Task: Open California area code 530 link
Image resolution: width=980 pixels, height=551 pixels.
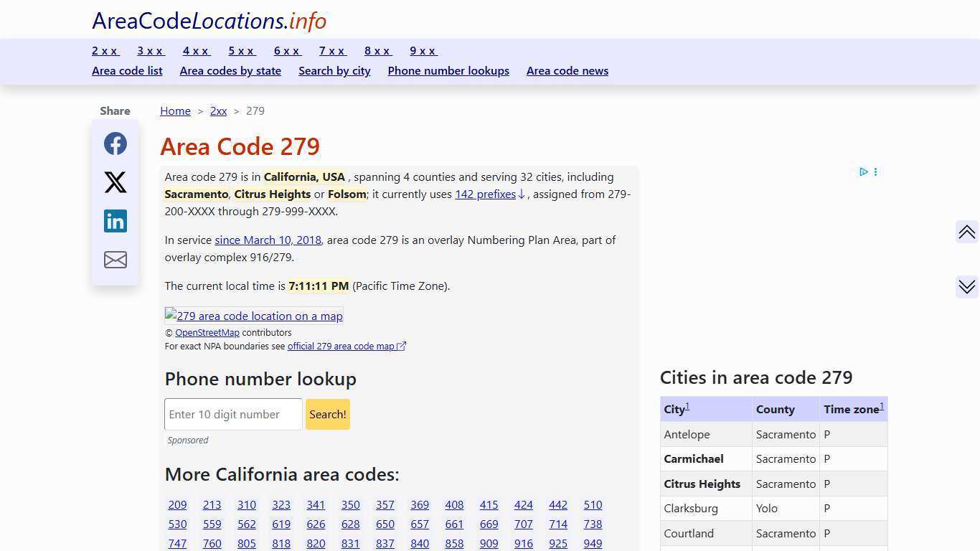Action: click(177, 524)
